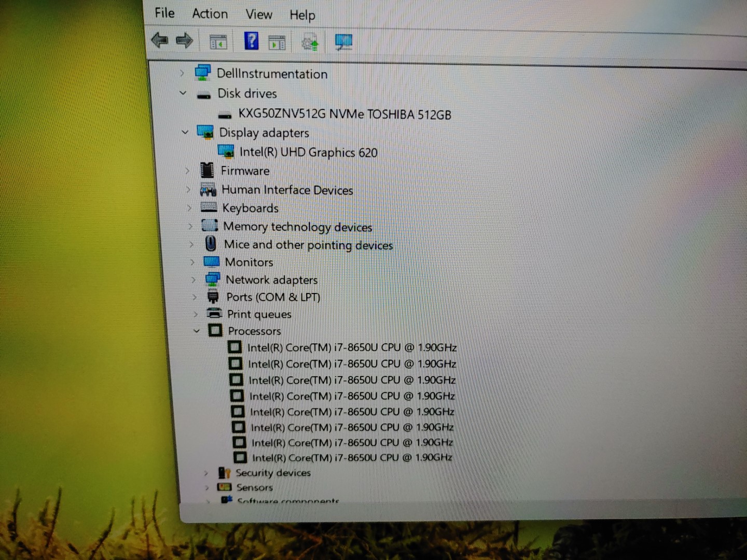Open the Help menu

click(302, 16)
